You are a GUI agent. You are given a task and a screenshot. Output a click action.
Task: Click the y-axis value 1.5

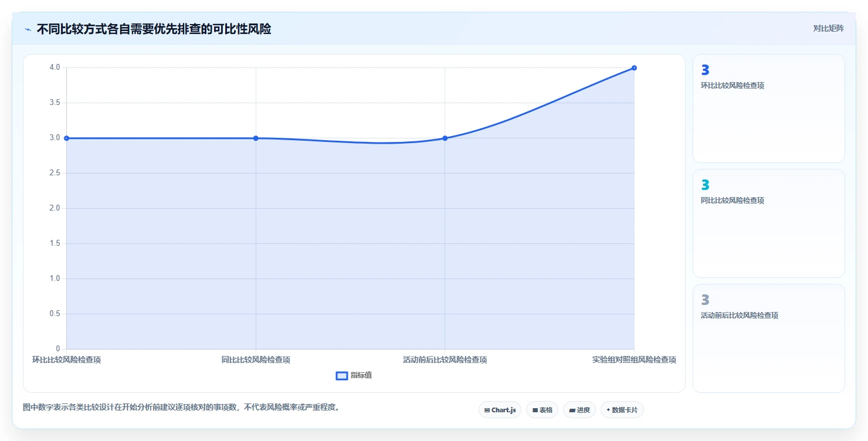(55, 243)
